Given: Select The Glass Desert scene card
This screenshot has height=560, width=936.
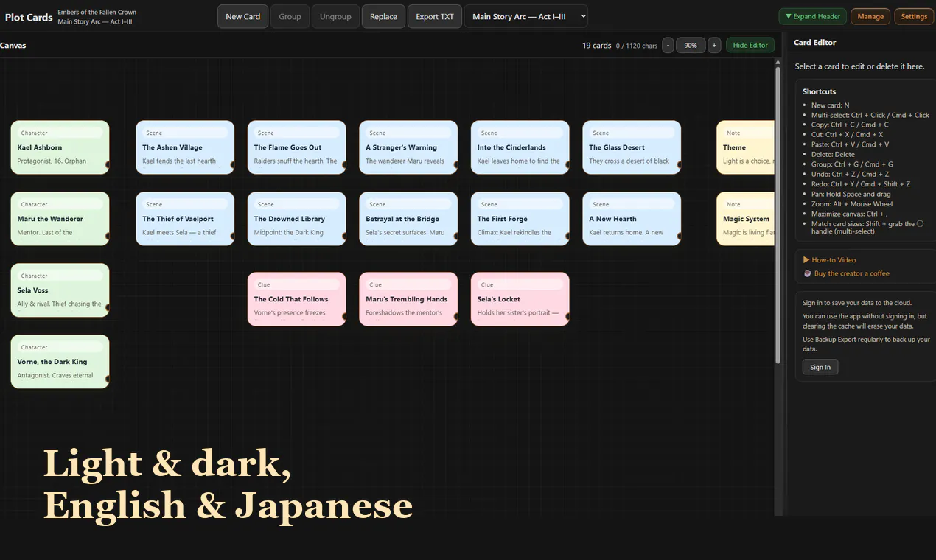Looking at the screenshot, I should [x=632, y=147].
